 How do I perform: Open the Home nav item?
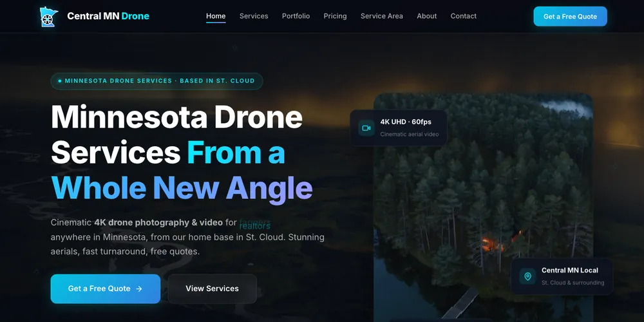tap(216, 16)
